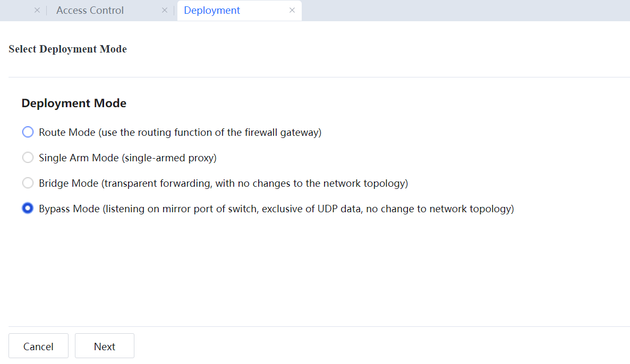Screen dimensions: 630x364
Task: Click the bold Deployment Mode section title
Action: pos(74,103)
